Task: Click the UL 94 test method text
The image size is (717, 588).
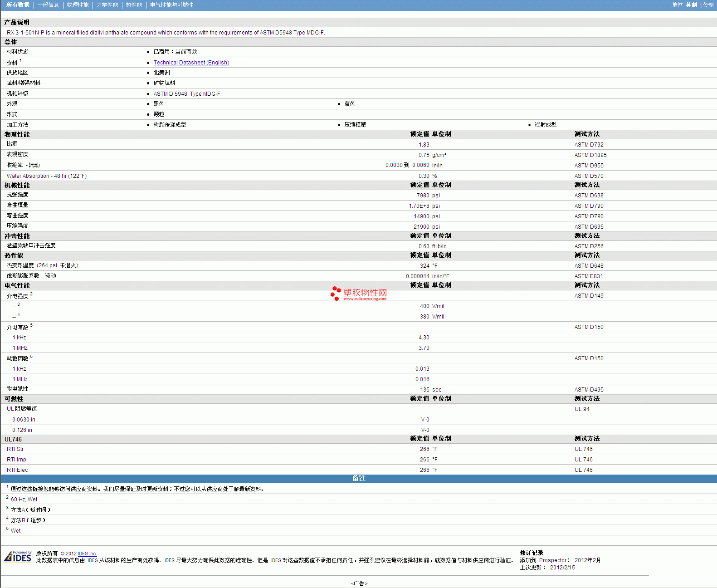Action: coord(582,409)
